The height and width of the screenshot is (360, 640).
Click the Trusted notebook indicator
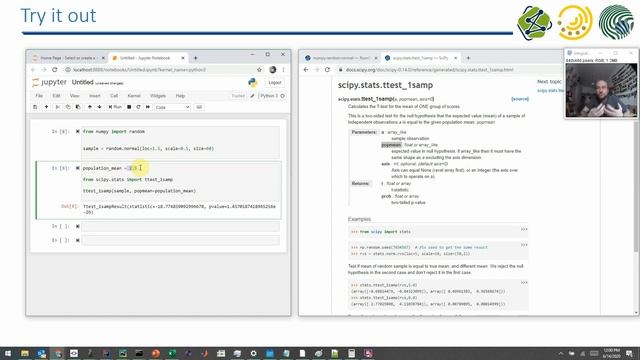click(238, 96)
